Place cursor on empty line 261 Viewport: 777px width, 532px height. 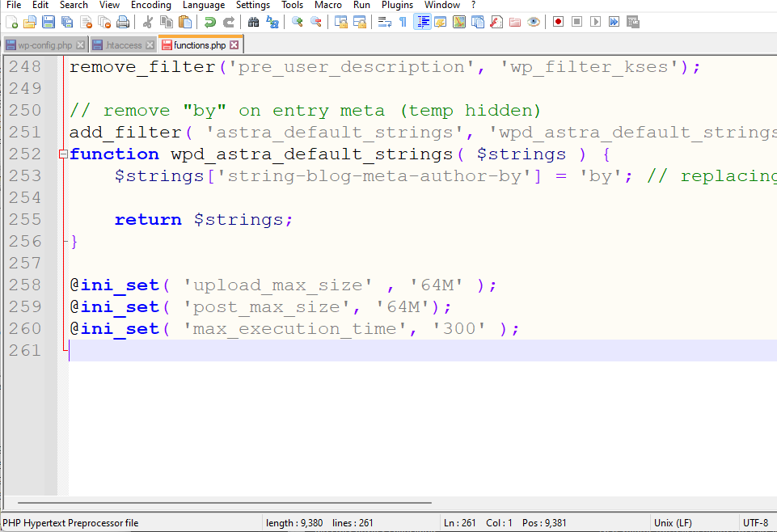point(423,350)
